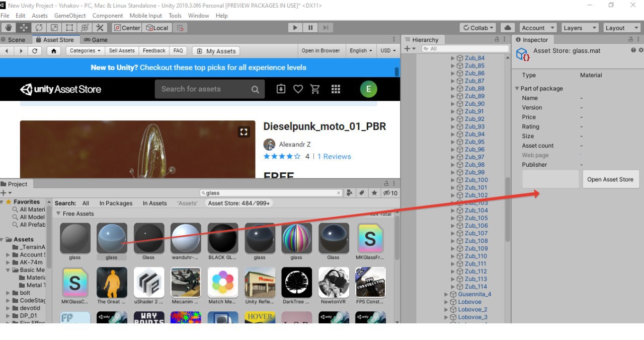This screenshot has width=644, height=340.
Task: Open Inspector settings gear icon
Action: coord(640,50)
